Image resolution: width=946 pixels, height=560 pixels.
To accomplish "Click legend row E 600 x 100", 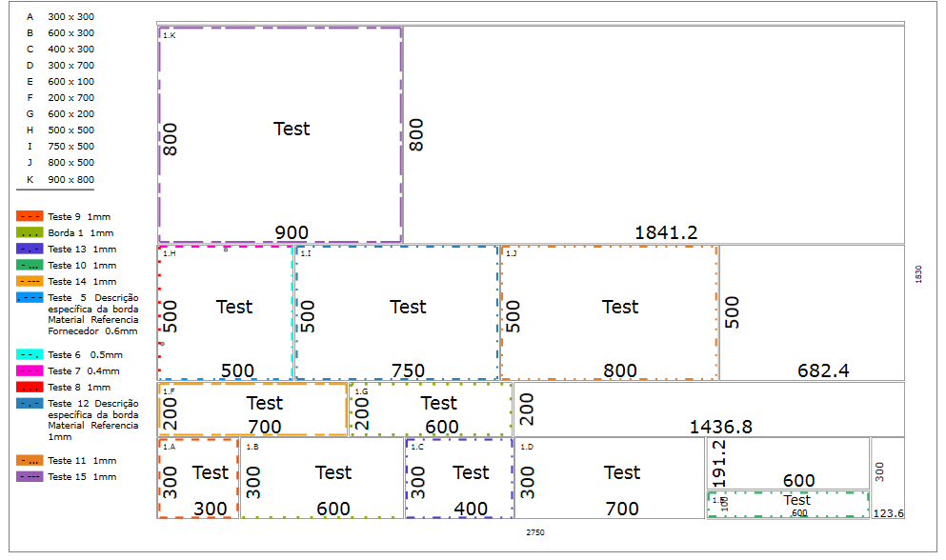I will (60, 82).
